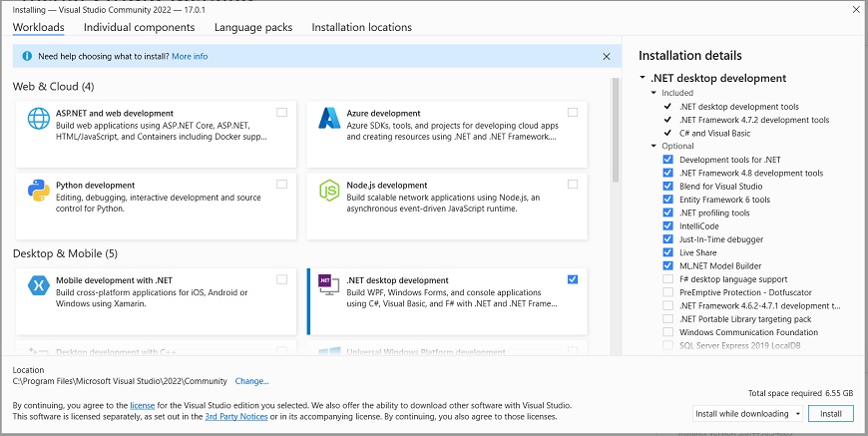The image size is (868, 436).
Task: Open the Language packs tab
Action: click(252, 27)
